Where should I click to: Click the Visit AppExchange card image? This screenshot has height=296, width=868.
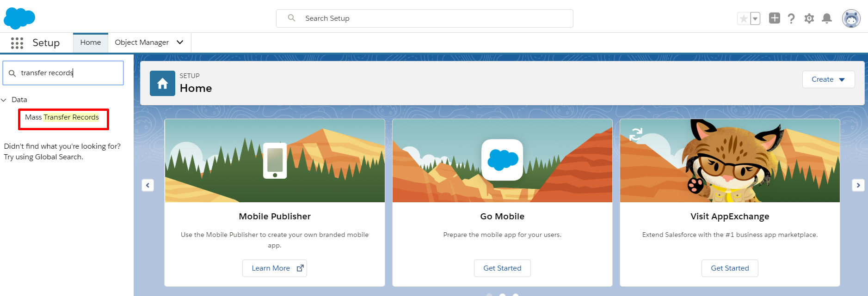(x=730, y=161)
